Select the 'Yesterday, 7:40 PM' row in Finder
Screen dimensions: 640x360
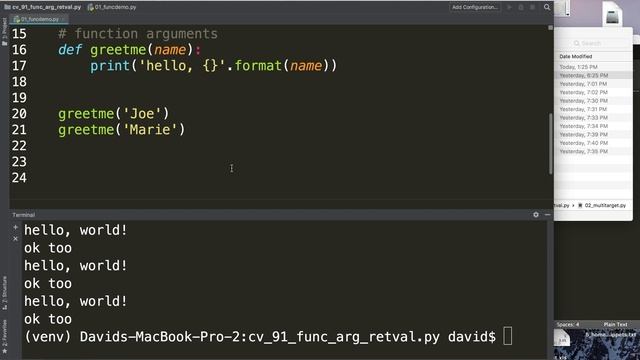click(x=593, y=143)
